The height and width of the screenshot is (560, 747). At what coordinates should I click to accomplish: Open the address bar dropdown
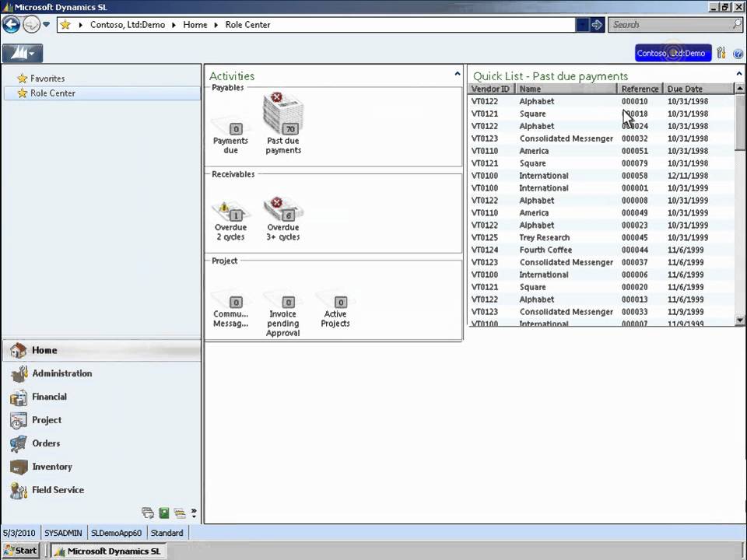582,25
